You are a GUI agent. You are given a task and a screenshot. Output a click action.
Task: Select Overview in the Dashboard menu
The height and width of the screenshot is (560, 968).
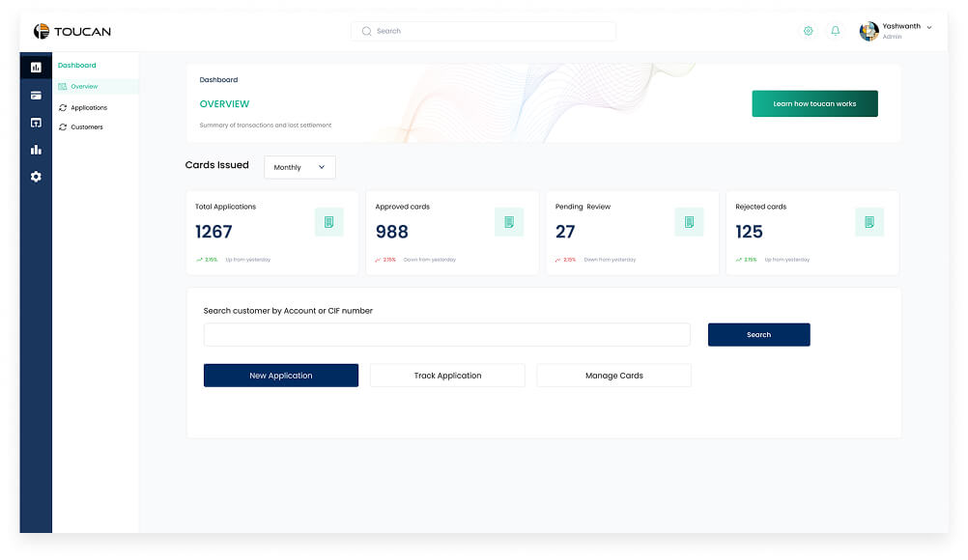[x=84, y=87]
